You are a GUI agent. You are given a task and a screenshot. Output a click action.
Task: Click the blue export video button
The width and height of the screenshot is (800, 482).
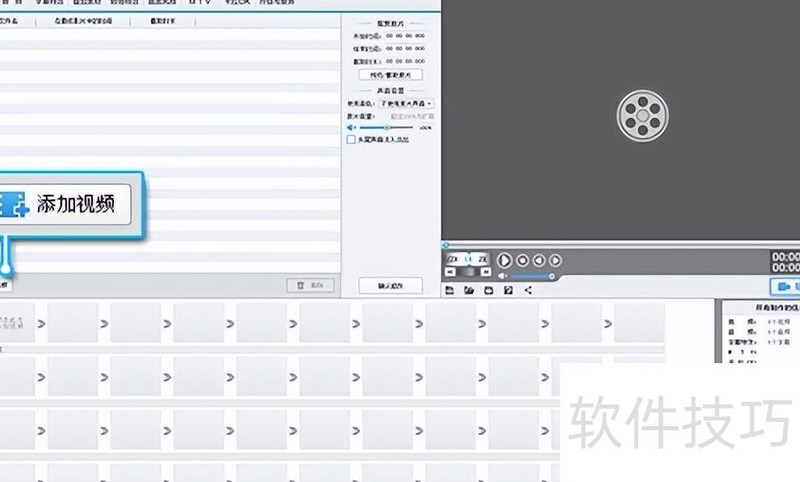[780, 286]
